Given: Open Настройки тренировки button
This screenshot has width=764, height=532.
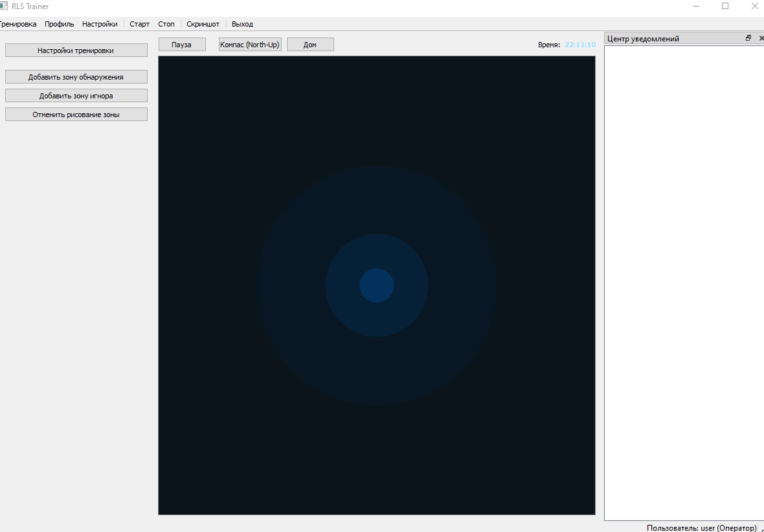Looking at the screenshot, I should (76, 50).
